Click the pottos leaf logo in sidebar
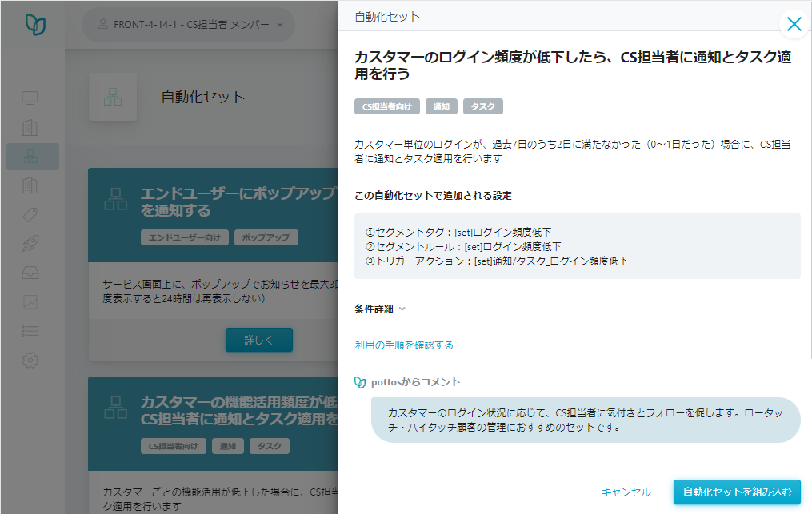The height and width of the screenshot is (514, 812). (35, 24)
